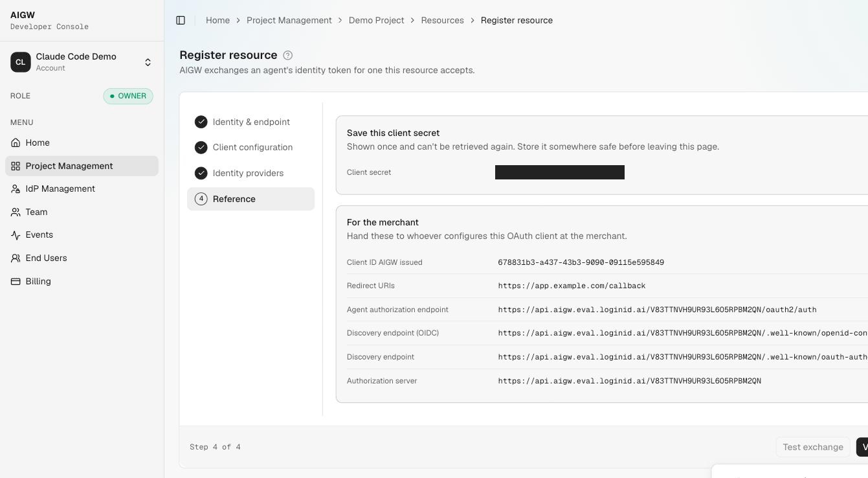868x478 pixels.
Task: Click the OWNER role badge
Action: pyautogui.click(x=128, y=96)
